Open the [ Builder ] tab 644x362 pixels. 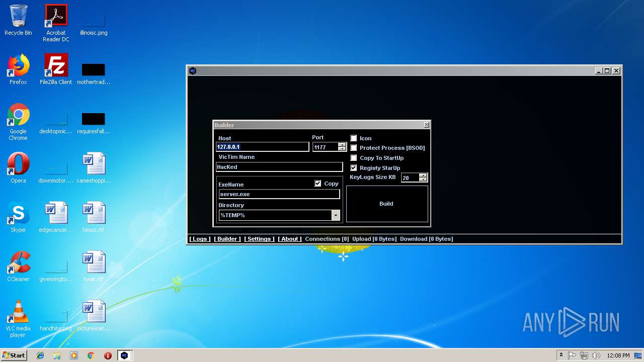click(227, 239)
